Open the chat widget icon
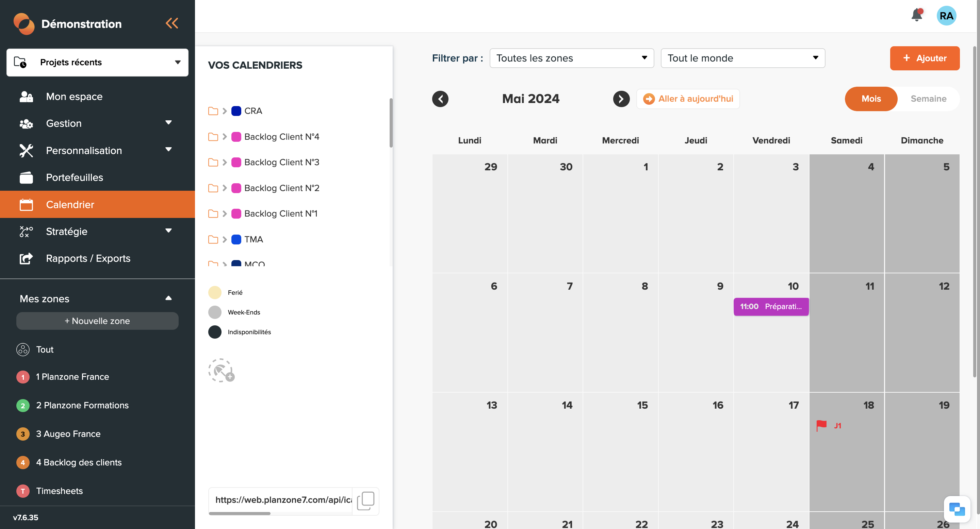This screenshot has height=529, width=980. click(x=957, y=509)
